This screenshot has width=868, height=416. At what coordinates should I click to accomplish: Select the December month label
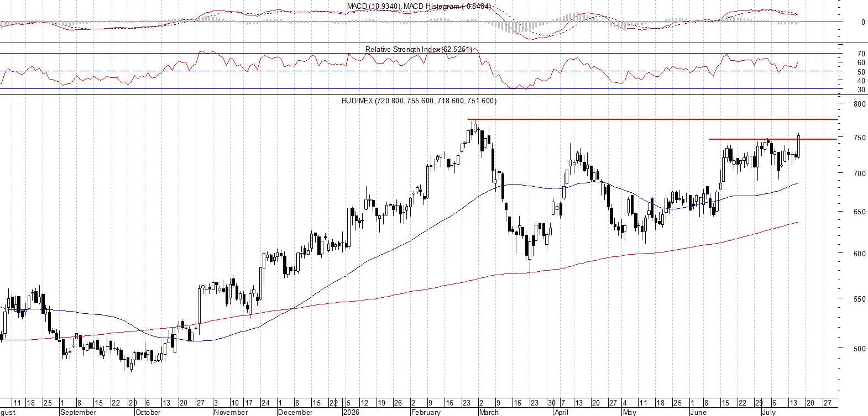click(295, 412)
